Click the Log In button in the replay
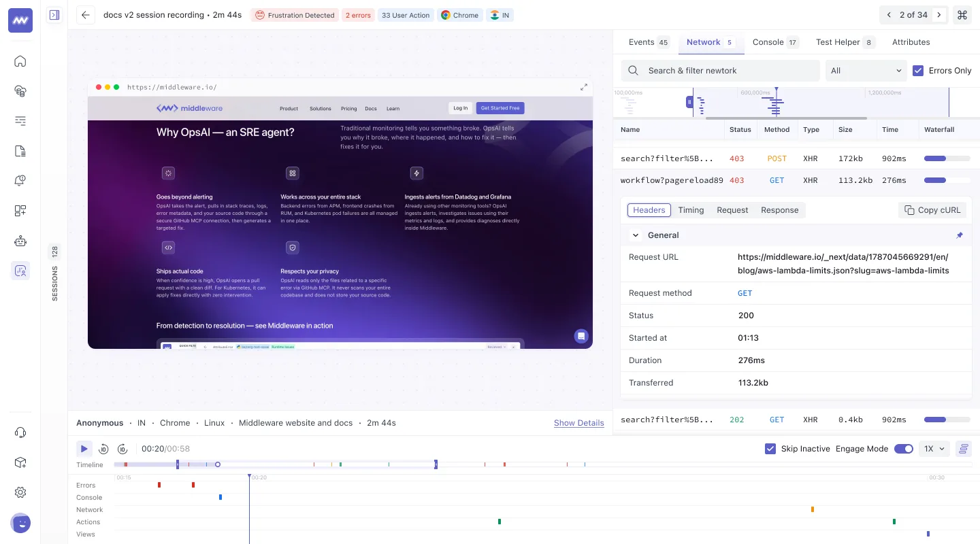This screenshot has width=980, height=544. (461, 108)
